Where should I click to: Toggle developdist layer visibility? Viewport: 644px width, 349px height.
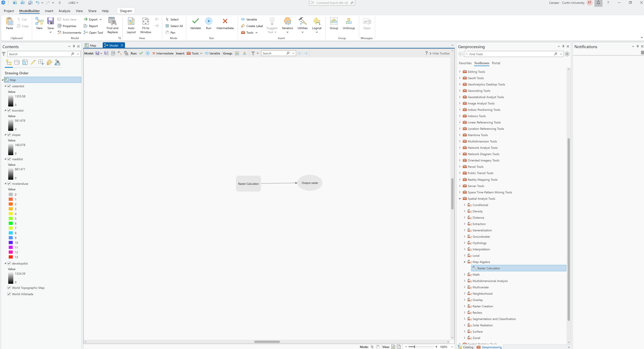point(9,263)
